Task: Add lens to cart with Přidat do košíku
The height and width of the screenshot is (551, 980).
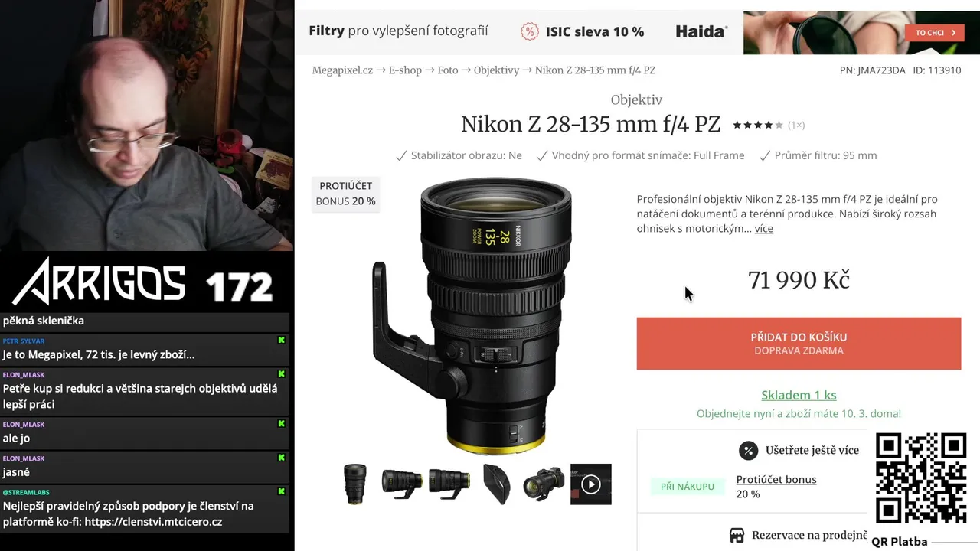Action: pyautogui.click(x=799, y=344)
